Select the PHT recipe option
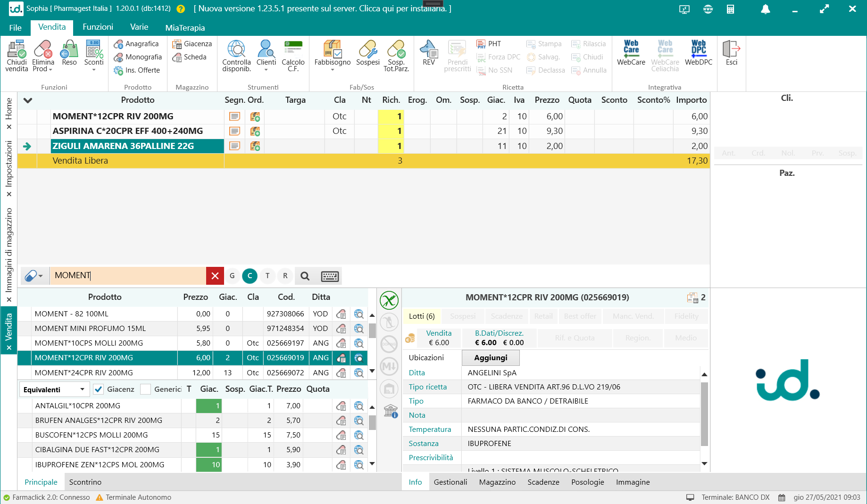This screenshot has height=504, width=867. [489, 44]
